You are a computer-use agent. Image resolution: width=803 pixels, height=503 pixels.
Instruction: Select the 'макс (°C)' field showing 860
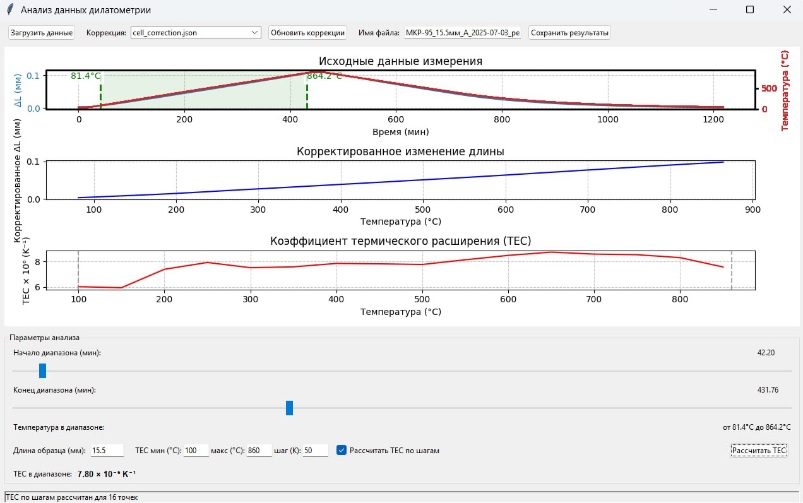258,450
